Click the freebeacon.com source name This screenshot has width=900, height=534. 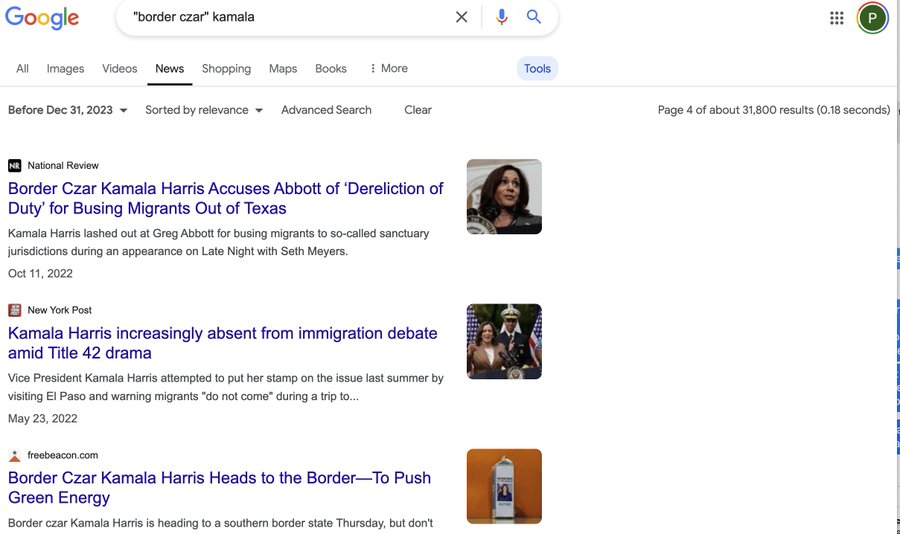(x=63, y=455)
